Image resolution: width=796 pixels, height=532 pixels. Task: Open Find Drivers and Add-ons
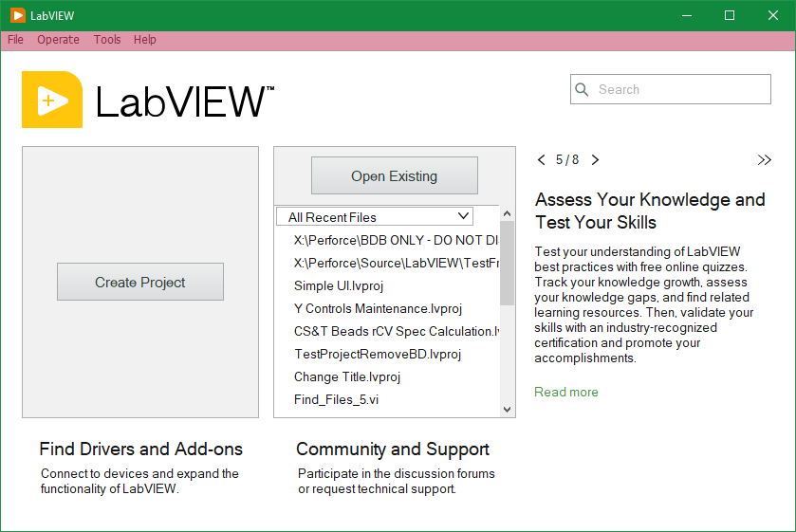pos(140,449)
